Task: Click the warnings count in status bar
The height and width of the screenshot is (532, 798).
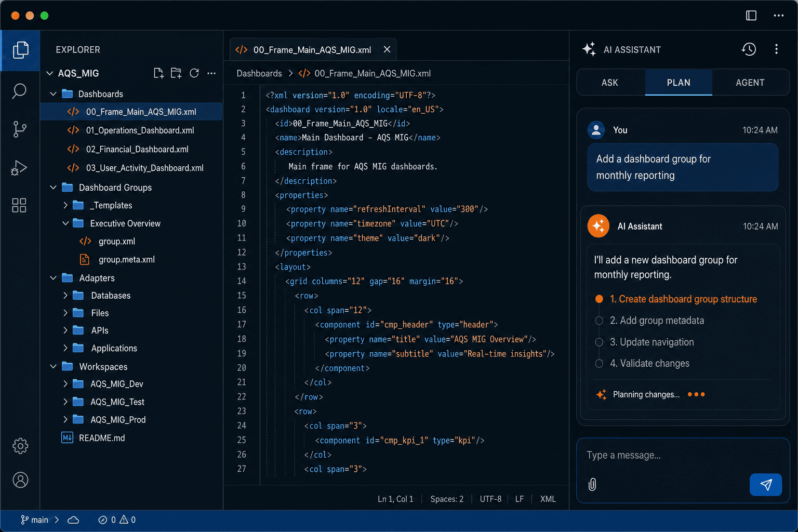Action: point(128,520)
